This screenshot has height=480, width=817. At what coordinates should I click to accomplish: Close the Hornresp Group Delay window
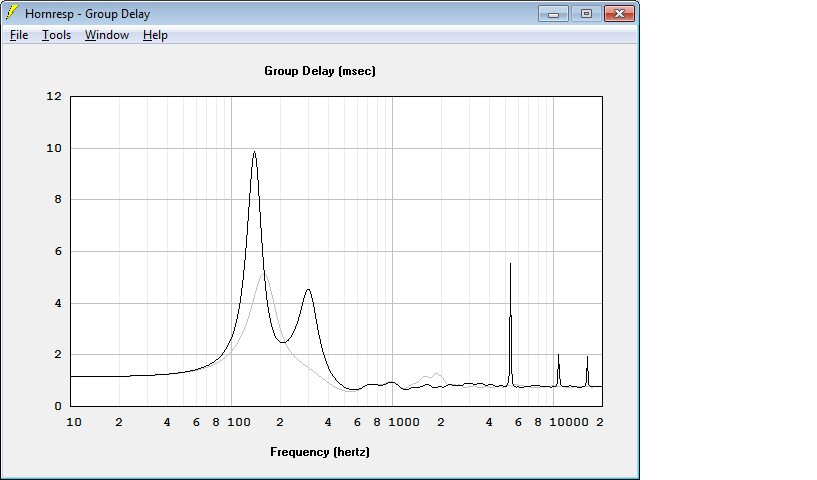coord(620,14)
